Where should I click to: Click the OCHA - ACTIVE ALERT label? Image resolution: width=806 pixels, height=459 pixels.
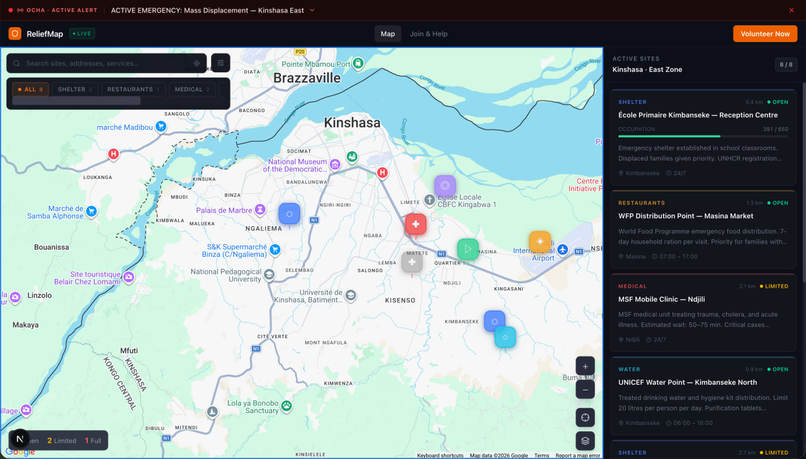tap(57, 10)
